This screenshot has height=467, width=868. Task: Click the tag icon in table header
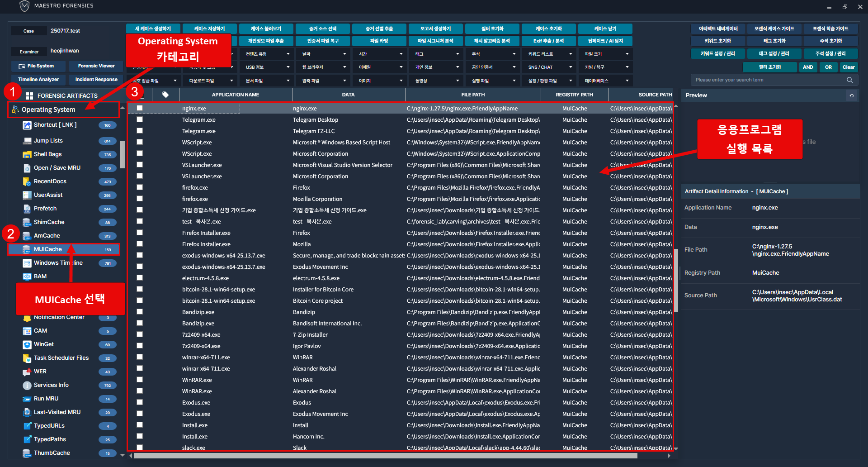tap(165, 95)
